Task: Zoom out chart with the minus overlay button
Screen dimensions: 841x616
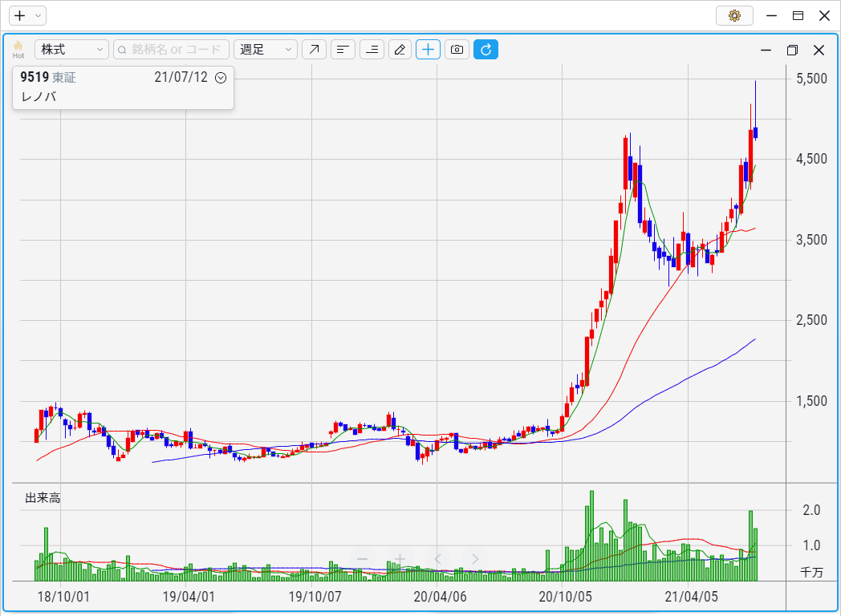Action: point(363,559)
